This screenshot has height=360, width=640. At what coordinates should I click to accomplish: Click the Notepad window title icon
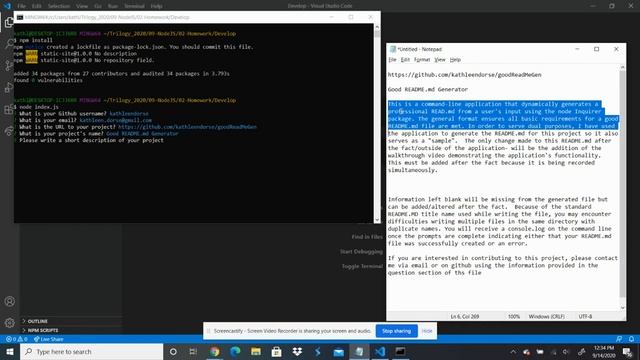point(393,49)
